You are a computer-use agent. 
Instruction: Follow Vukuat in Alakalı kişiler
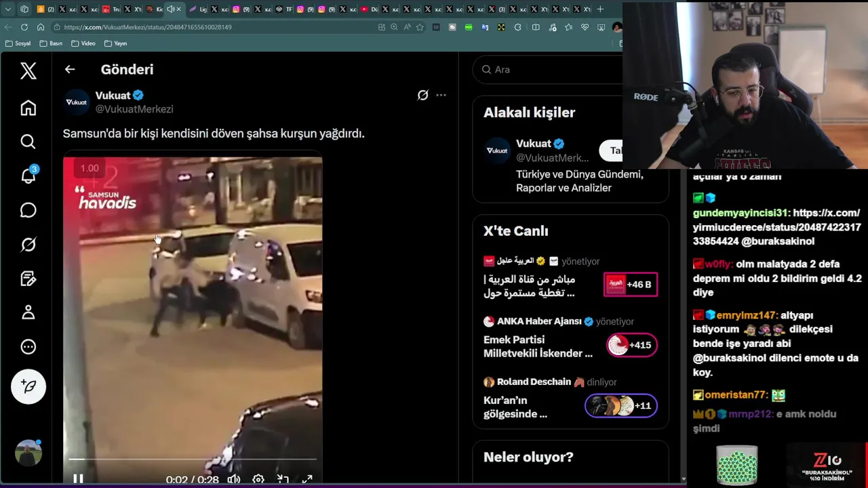[611, 150]
